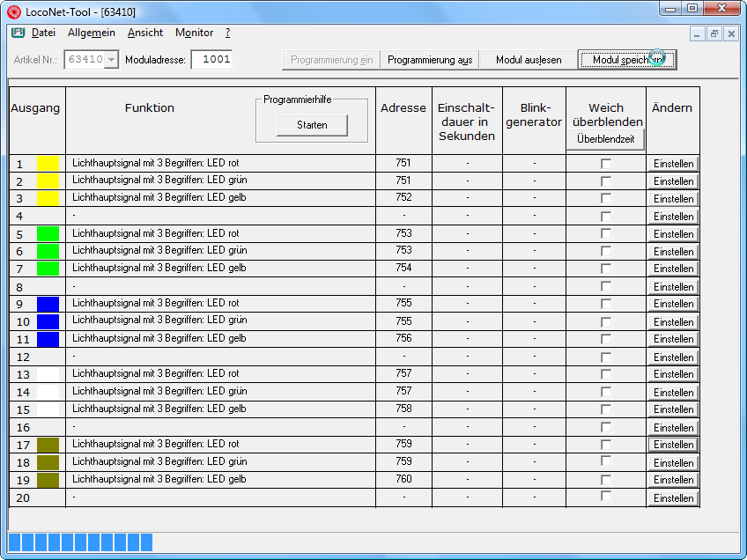Click address 754 in the Adresse column
747x560 pixels.
coord(403,268)
